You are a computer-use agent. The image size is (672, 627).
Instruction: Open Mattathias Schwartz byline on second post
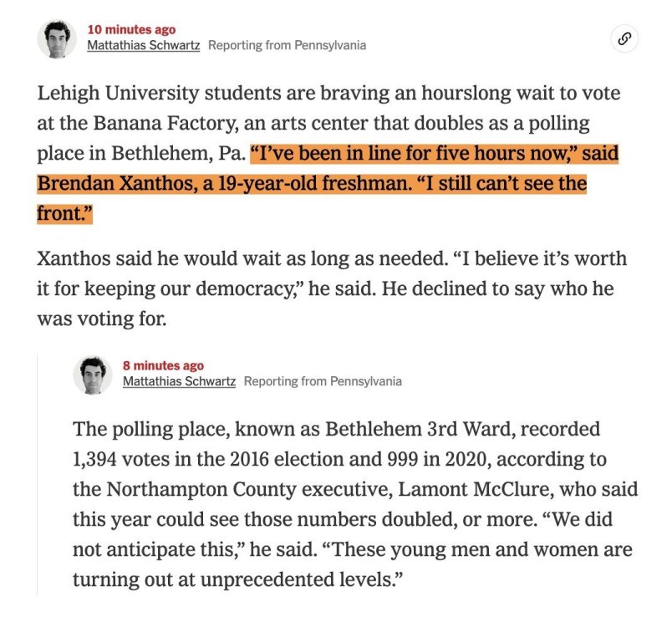(179, 381)
